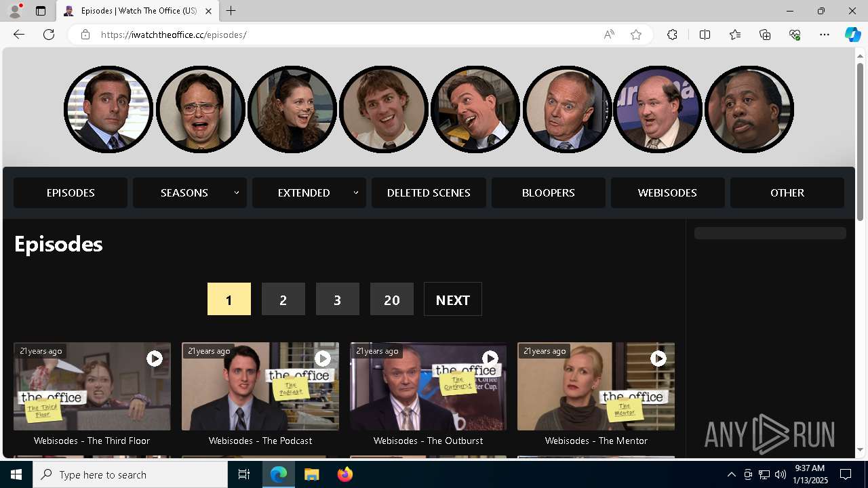Open the OTHER menu item
868x488 pixels.
pyautogui.click(x=787, y=192)
